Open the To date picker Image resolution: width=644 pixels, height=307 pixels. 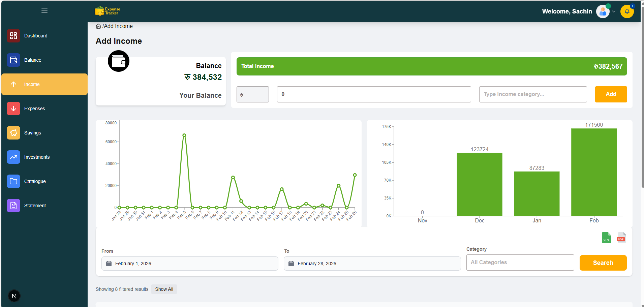click(x=372, y=264)
